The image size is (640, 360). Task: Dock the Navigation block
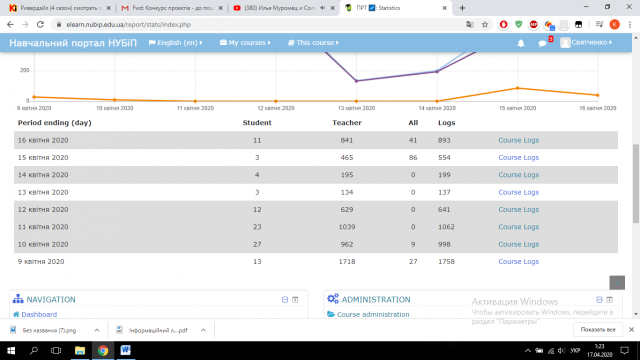295,300
